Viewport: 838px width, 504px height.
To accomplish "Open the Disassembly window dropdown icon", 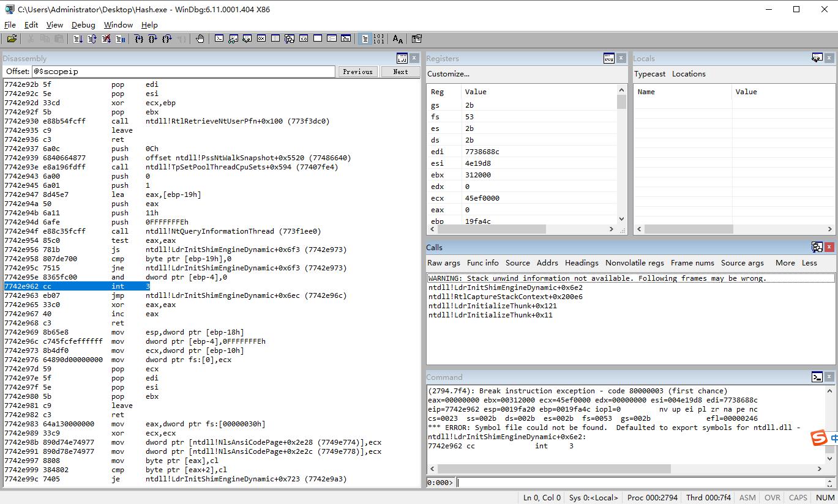I will [402, 58].
